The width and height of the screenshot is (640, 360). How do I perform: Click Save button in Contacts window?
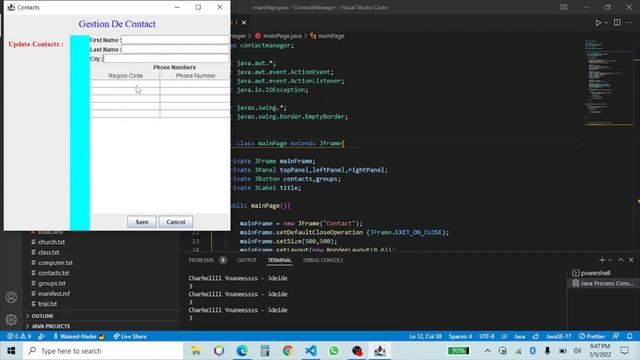142,222
